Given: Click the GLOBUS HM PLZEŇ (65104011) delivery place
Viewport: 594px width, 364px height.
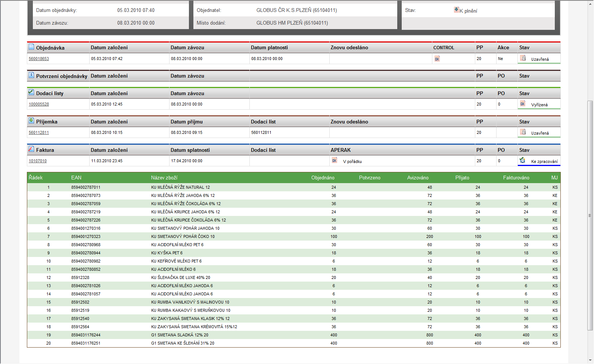Looking at the screenshot, I should tap(292, 23).
